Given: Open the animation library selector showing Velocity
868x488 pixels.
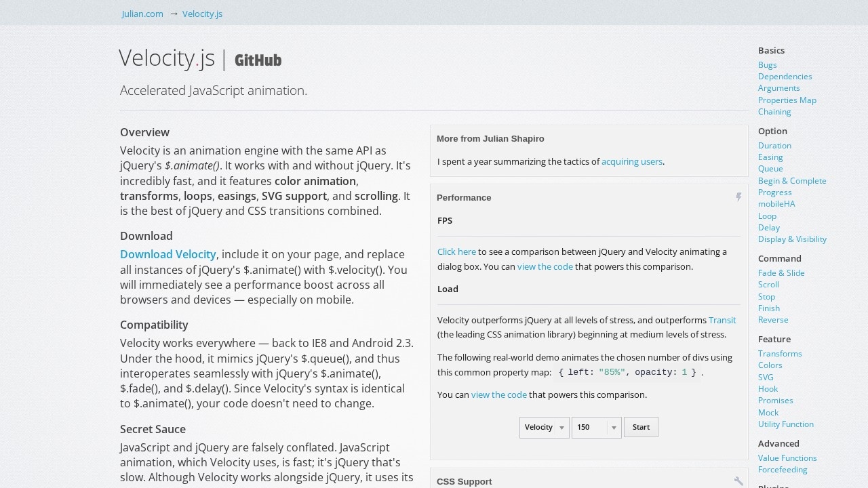Looking at the screenshot, I should [540, 427].
